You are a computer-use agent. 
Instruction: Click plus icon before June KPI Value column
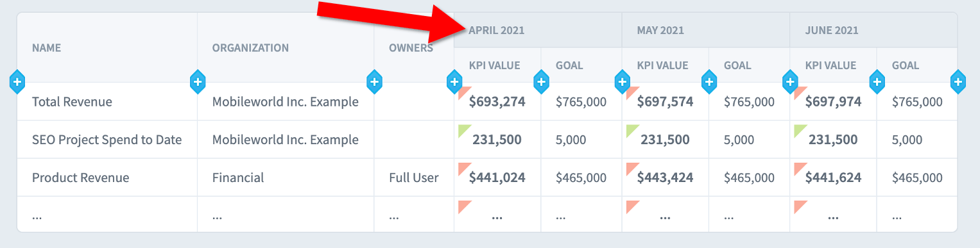[791, 81]
